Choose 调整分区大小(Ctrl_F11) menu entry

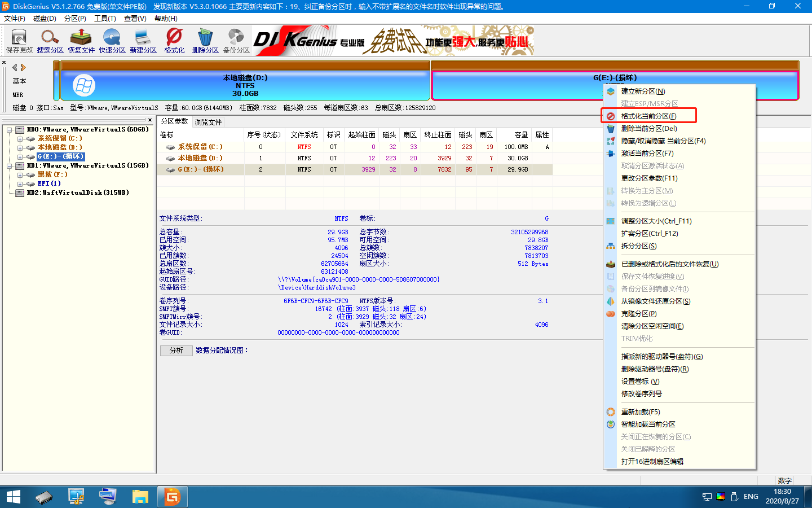pyautogui.click(x=679, y=221)
